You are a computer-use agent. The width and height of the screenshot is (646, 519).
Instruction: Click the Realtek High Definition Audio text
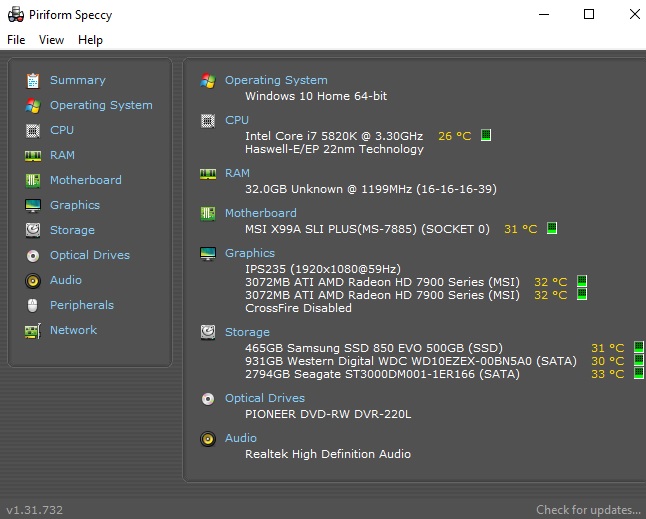328,454
